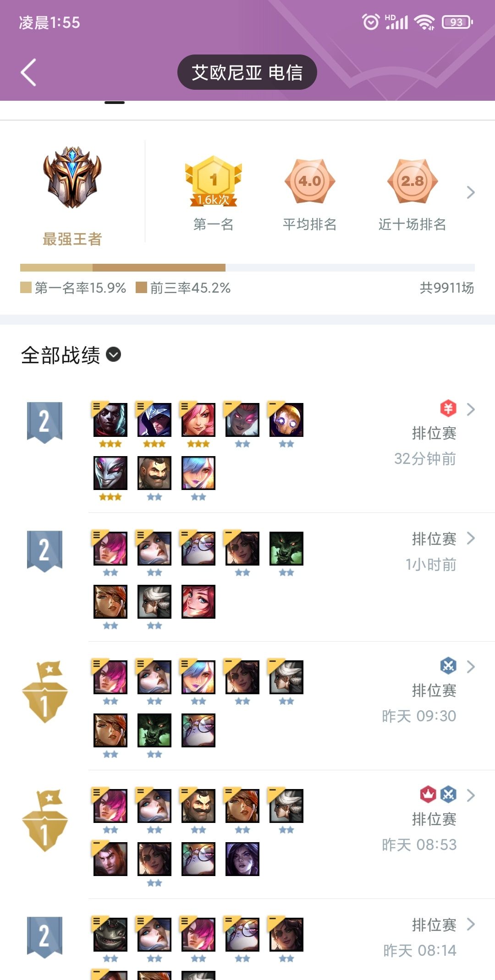Screen dimensions: 495x980
Task: Tap the 最强王者 rank helmet emblem
Action: 72,178
